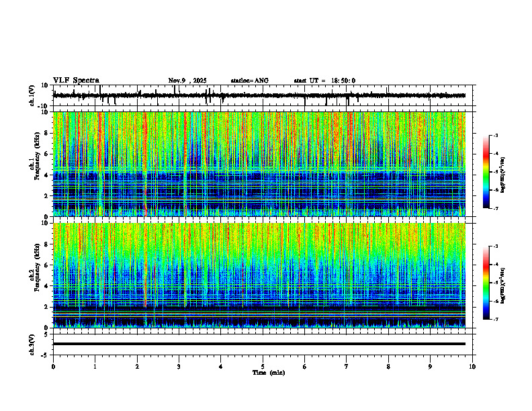Click the "station=ANG" header label
The image size is (532, 411).
pyautogui.click(x=250, y=81)
